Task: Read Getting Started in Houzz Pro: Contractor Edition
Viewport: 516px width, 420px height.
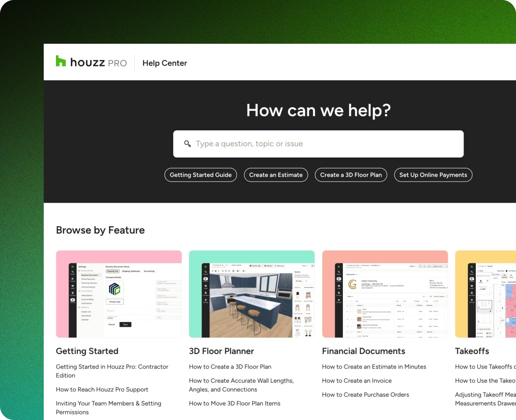Action: (112, 371)
